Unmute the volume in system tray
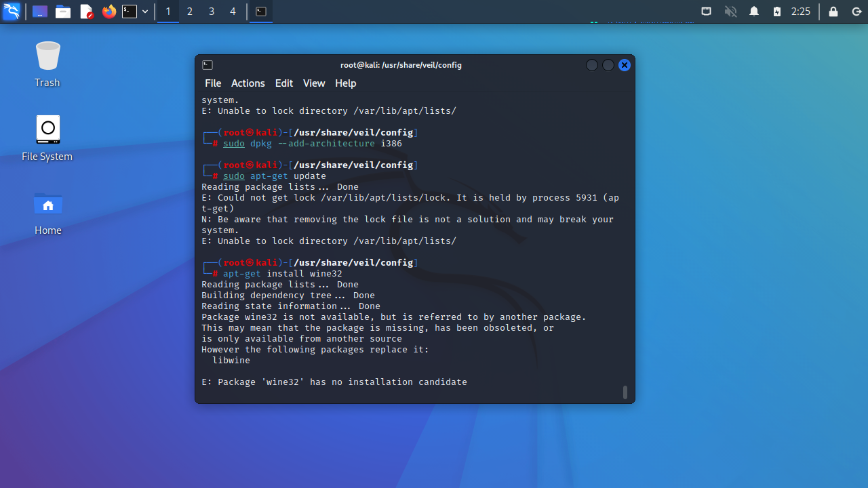Screen dimensions: 868x488 pos(730,12)
